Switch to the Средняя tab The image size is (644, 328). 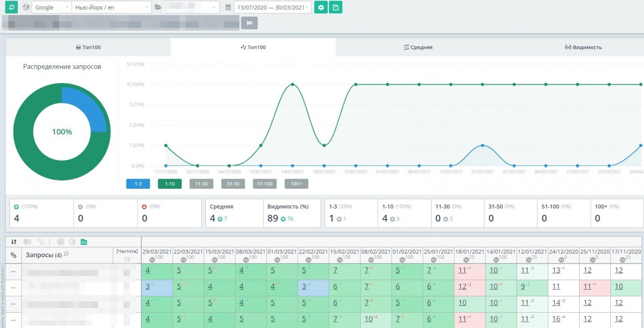418,47
